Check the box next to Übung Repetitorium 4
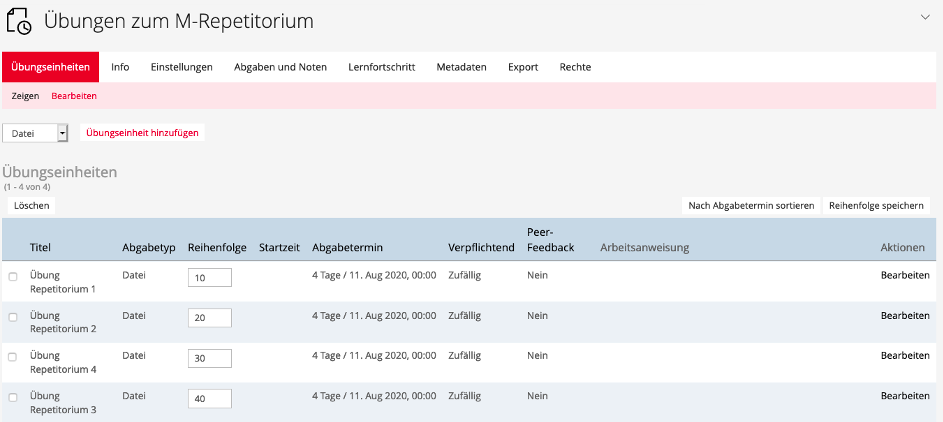Viewport: 943px width, 422px height. pos(13,357)
